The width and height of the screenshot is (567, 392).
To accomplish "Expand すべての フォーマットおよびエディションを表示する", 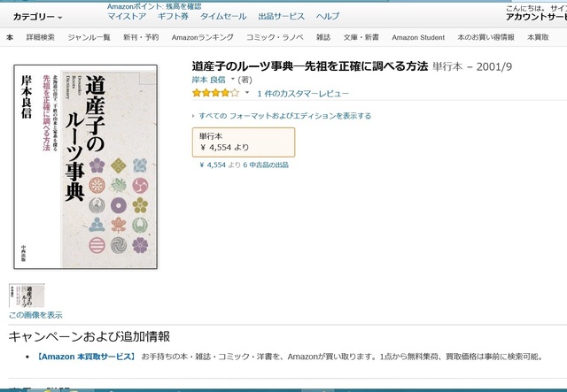I will click(x=284, y=116).
